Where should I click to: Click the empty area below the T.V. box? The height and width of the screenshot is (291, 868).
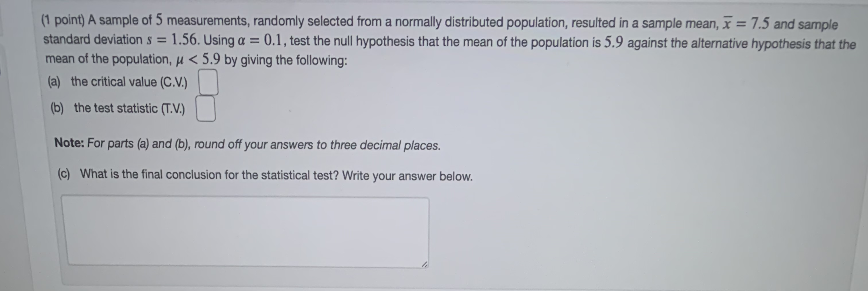(x=206, y=131)
